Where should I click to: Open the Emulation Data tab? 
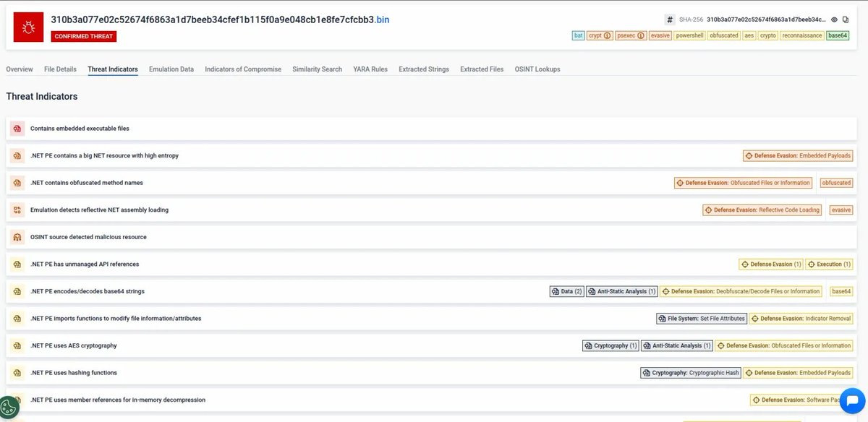pos(171,69)
